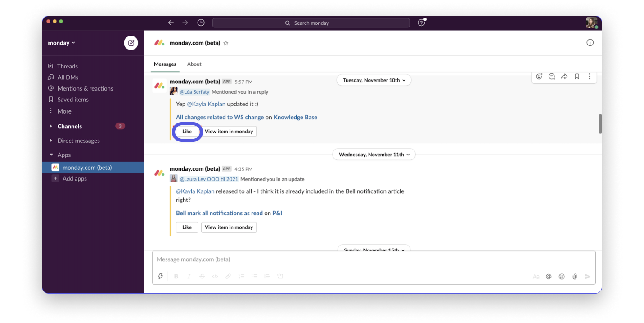This screenshot has height=323, width=644.
Task: Switch to the Messages tab
Action: pyautogui.click(x=165, y=64)
